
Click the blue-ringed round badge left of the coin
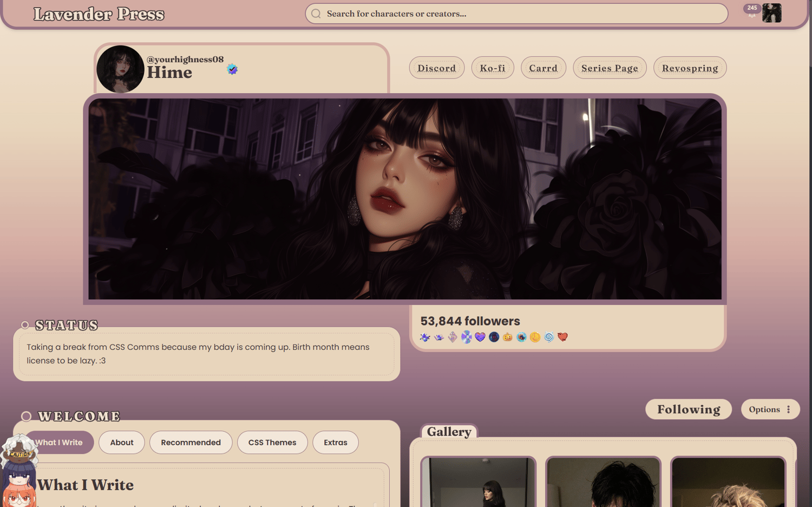(521, 337)
